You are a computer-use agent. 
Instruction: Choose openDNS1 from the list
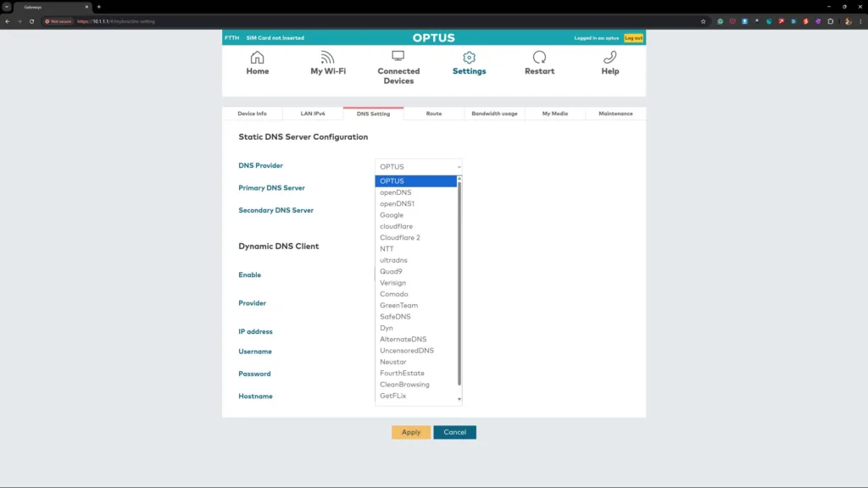[x=415, y=203]
